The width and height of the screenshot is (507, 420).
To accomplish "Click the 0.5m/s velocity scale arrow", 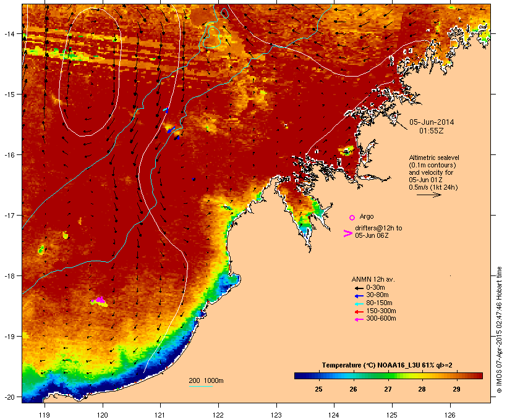I will tap(428, 195).
